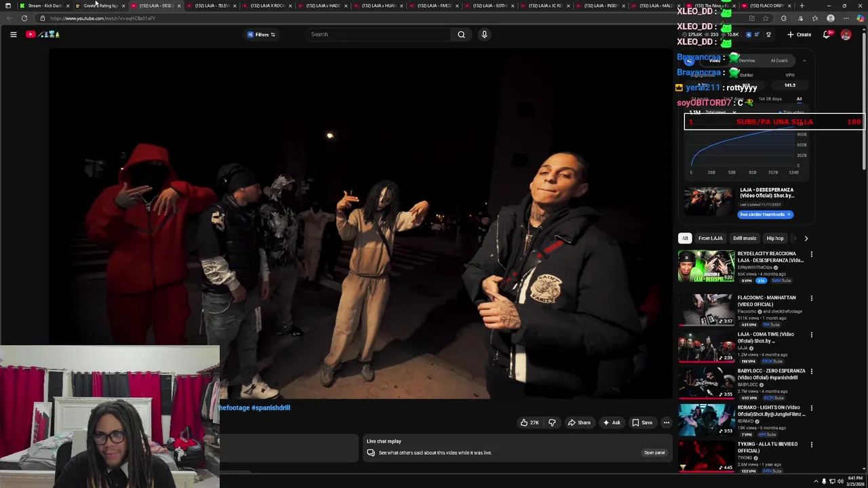
Task: Toggle the Filters button beside search
Action: 262,35
